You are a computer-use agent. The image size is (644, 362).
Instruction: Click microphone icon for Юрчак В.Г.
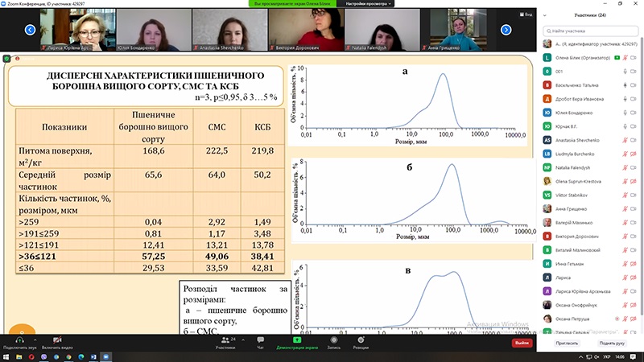coord(625,126)
